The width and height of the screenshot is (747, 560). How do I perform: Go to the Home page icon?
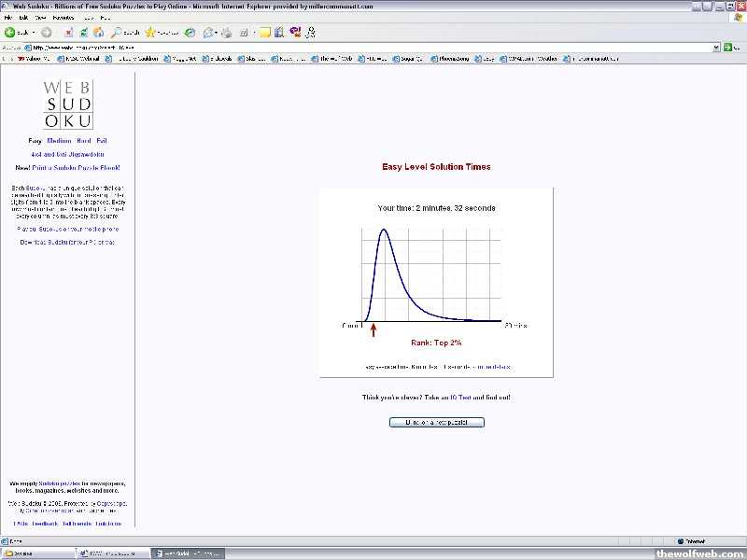[x=98, y=33]
